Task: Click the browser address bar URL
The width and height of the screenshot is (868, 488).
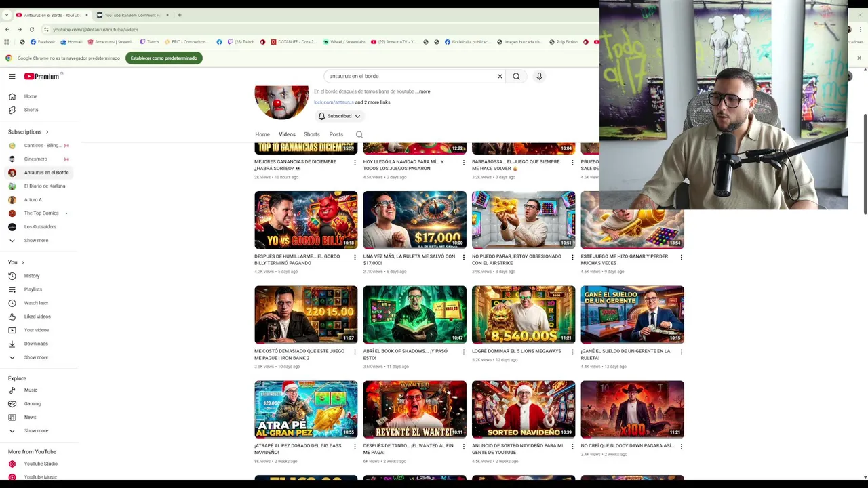Action: [x=95, y=29]
